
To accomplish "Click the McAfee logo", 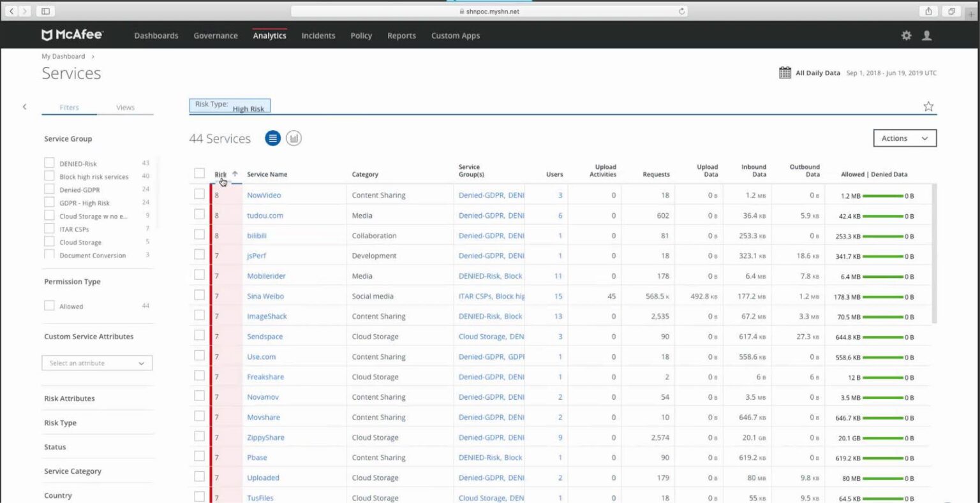I will (72, 35).
